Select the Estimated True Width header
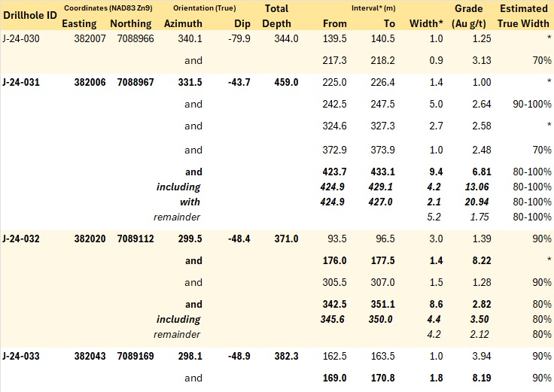 click(523, 16)
